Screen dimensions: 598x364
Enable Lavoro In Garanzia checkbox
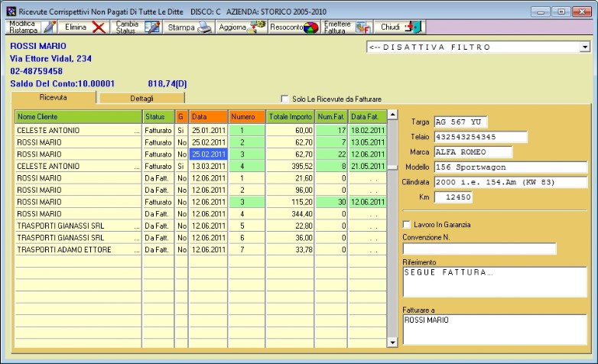click(x=407, y=224)
